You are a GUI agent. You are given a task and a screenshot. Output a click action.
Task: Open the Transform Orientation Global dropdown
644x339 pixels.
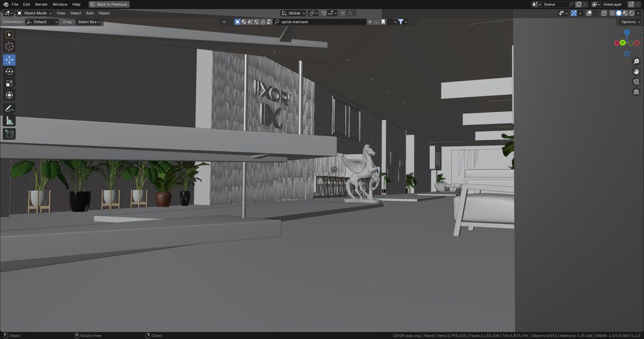pyautogui.click(x=293, y=13)
